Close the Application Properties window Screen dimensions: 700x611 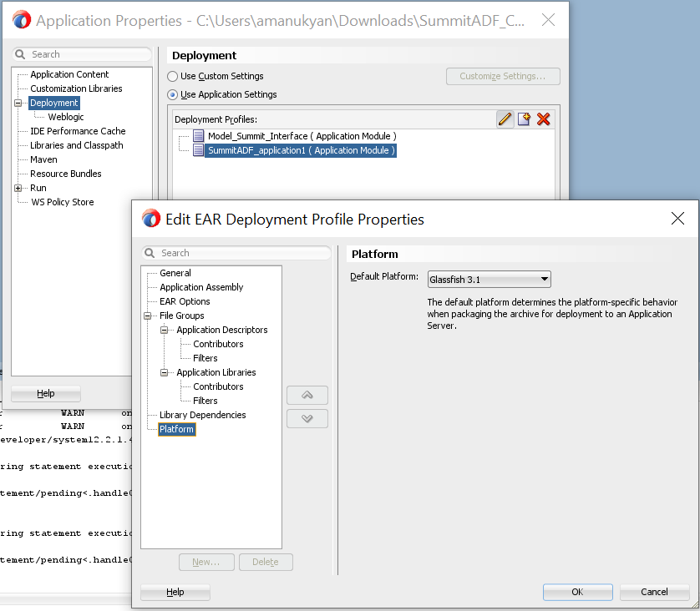pos(548,20)
